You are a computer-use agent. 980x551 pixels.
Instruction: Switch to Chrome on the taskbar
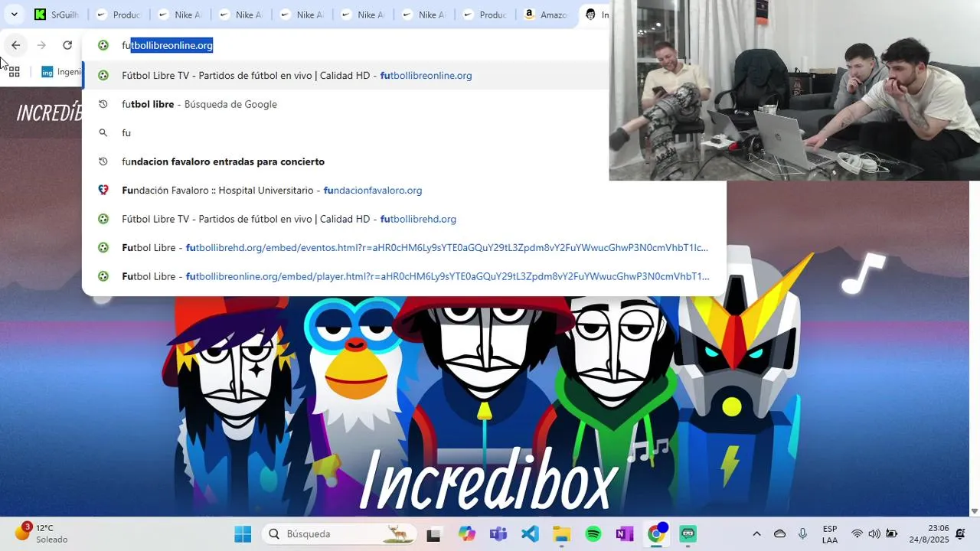657,534
